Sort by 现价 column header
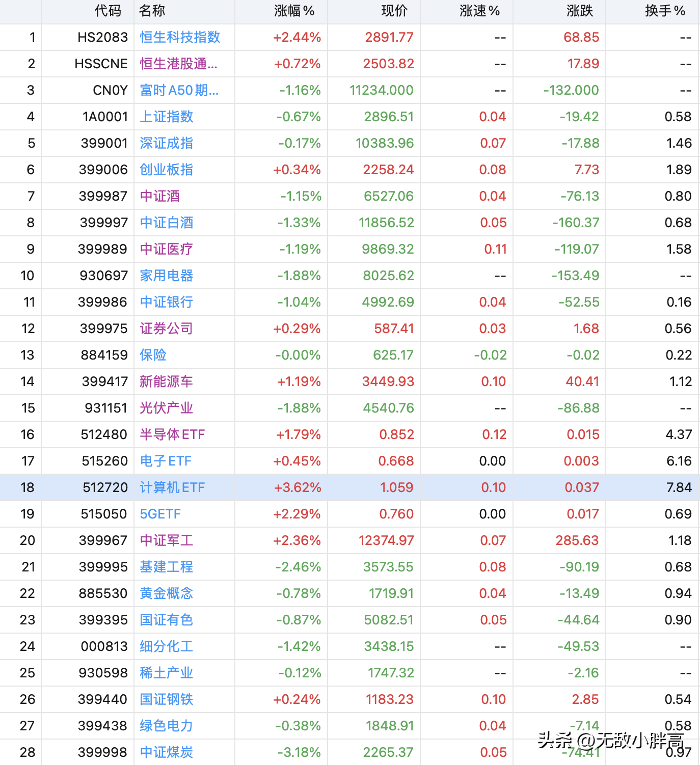The image size is (700, 765). coord(394,11)
